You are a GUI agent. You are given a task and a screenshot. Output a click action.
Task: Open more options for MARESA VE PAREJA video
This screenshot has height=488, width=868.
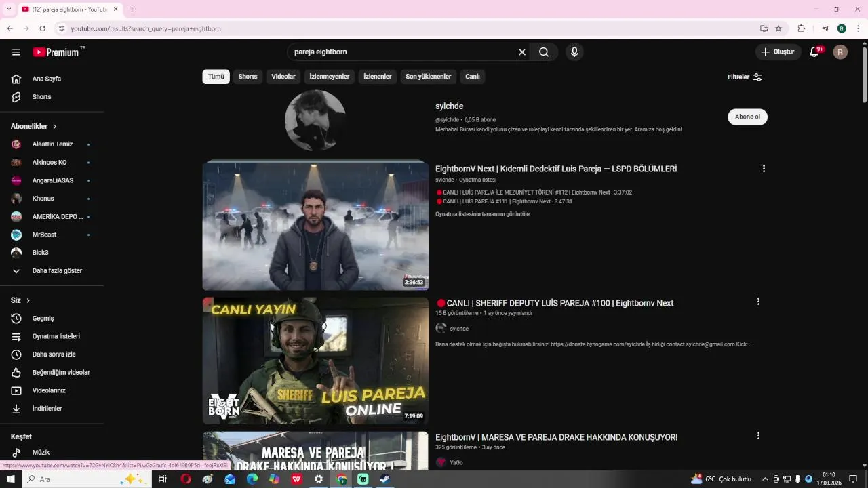(x=758, y=436)
